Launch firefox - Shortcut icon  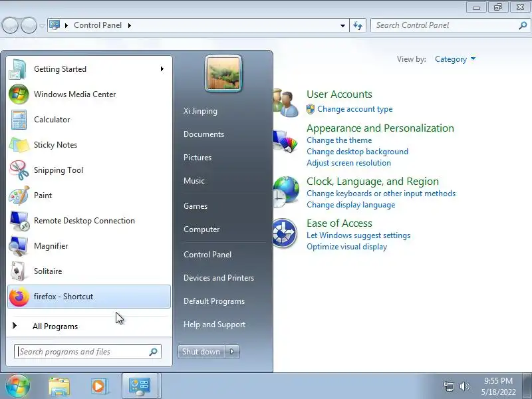[19, 297]
